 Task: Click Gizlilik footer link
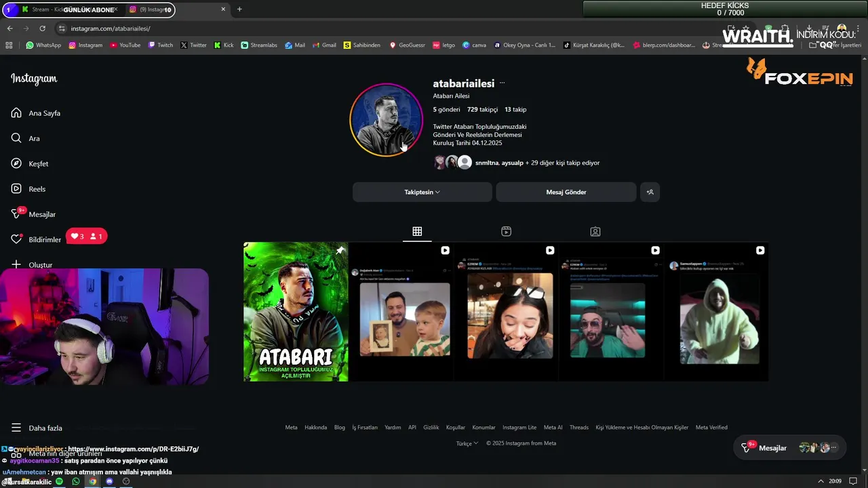tap(431, 428)
